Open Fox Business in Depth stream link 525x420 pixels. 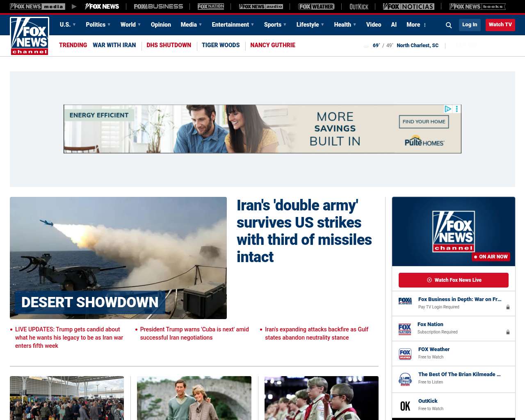[460, 299]
